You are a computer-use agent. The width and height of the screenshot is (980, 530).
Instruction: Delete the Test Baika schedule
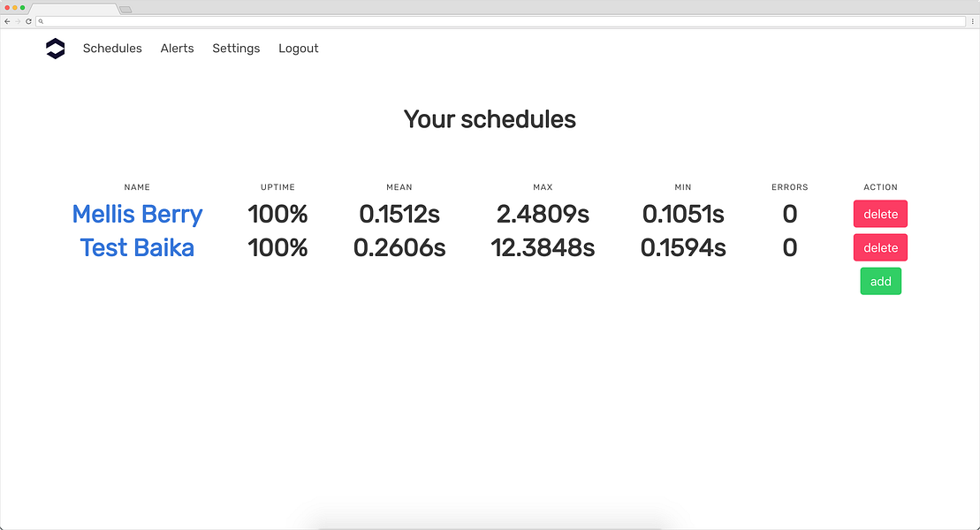pos(880,248)
